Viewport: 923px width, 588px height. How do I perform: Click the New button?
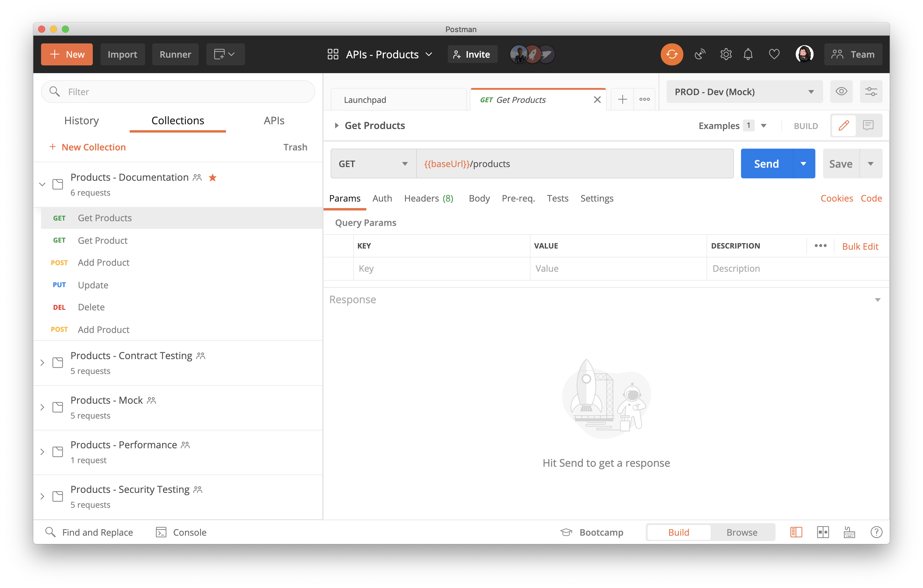coord(67,54)
